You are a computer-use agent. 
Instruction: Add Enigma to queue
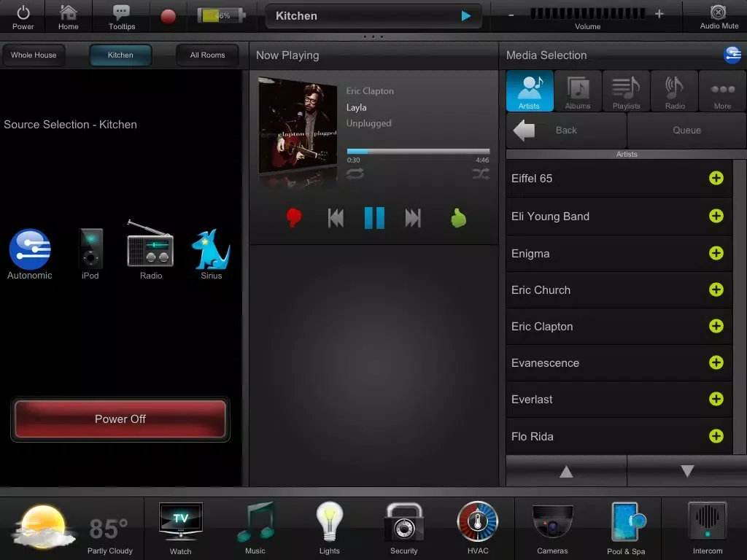click(716, 253)
